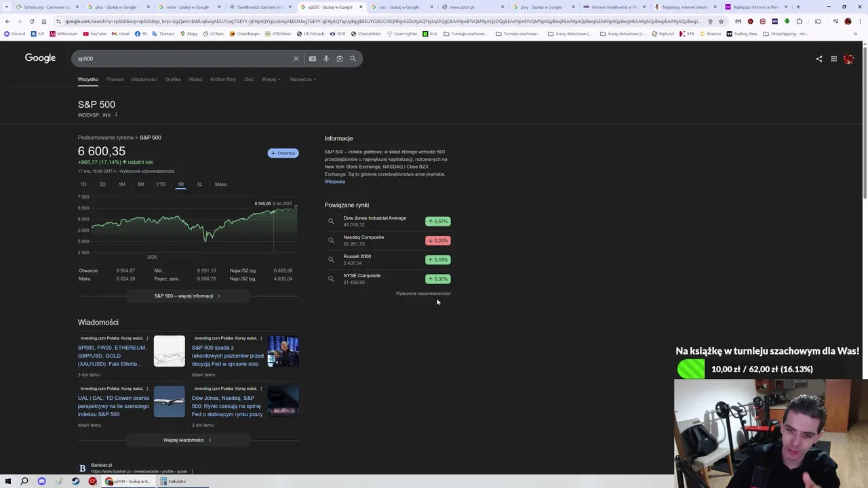The width and height of the screenshot is (868, 488).
Task: Open article Dow Jones, Nasdaq, S&P 500: Rynki czekają
Action: tap(227, 406)
